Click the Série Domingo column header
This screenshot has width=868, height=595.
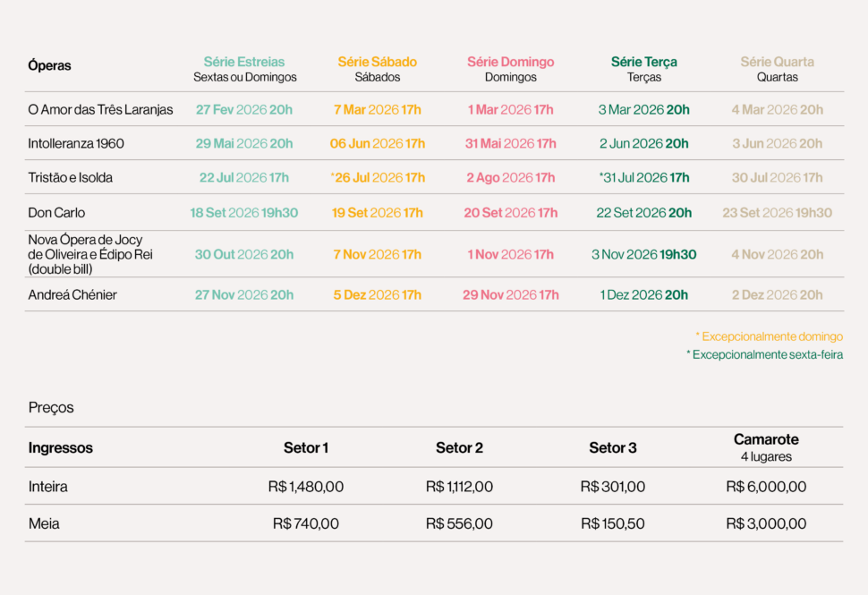point(510,62)
